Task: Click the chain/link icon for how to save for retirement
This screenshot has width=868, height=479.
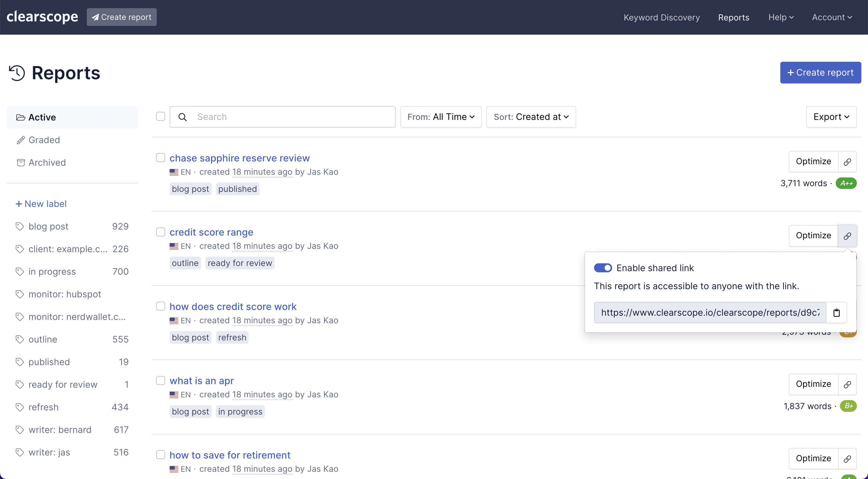Action: pos(847,458)
